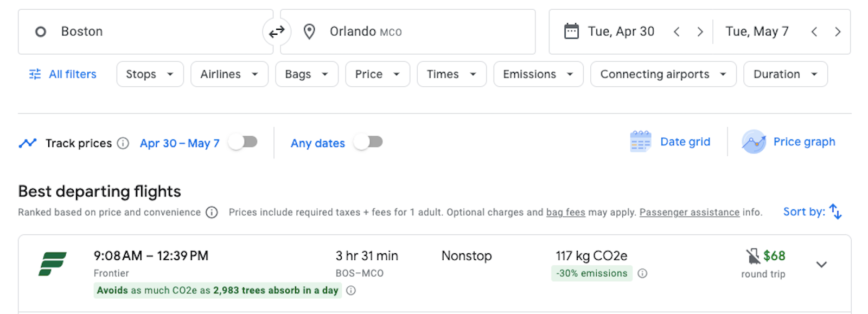Open the Stops filter dropdown
This screenshot has width=868, height=314.
150,74
